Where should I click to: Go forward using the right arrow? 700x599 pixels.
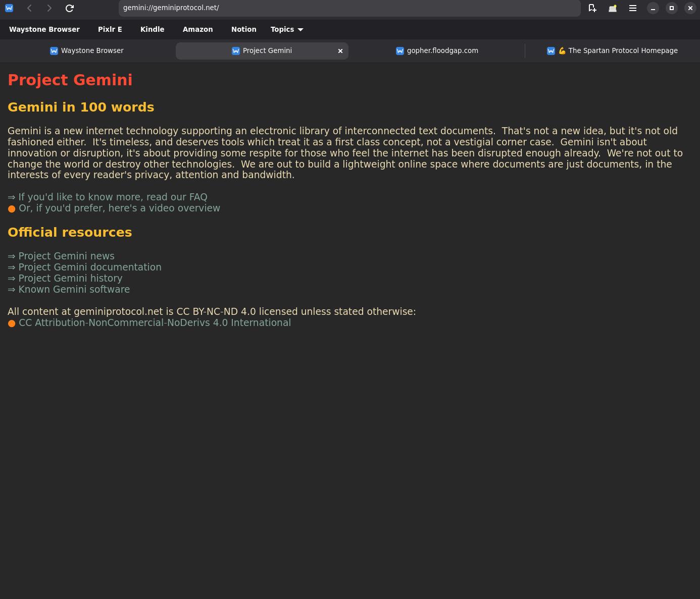pyautogui.click(x=49, y=8)
